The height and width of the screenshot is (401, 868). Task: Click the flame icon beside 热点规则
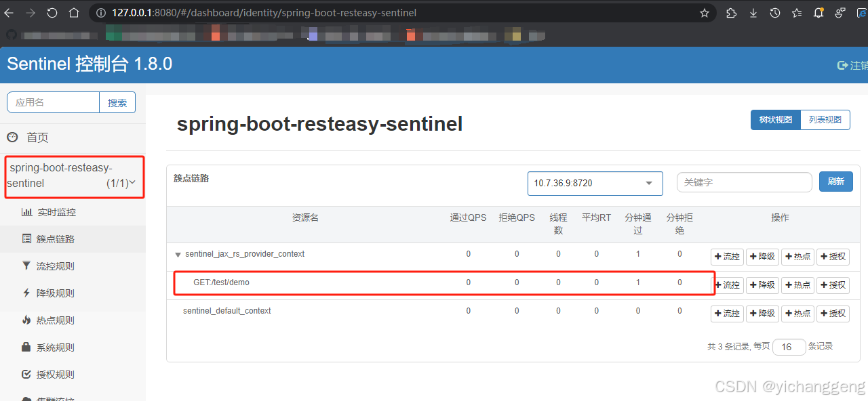[x=26, y=320]
